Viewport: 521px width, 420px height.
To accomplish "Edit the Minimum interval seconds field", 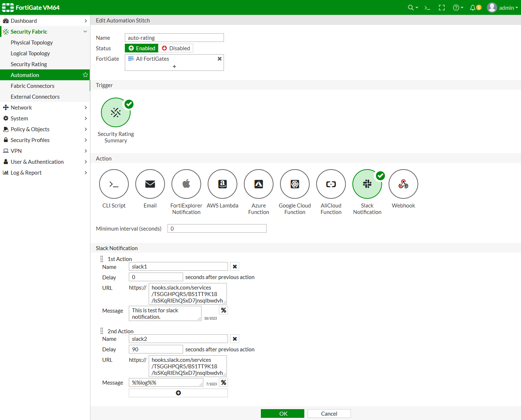I will 217,228.
